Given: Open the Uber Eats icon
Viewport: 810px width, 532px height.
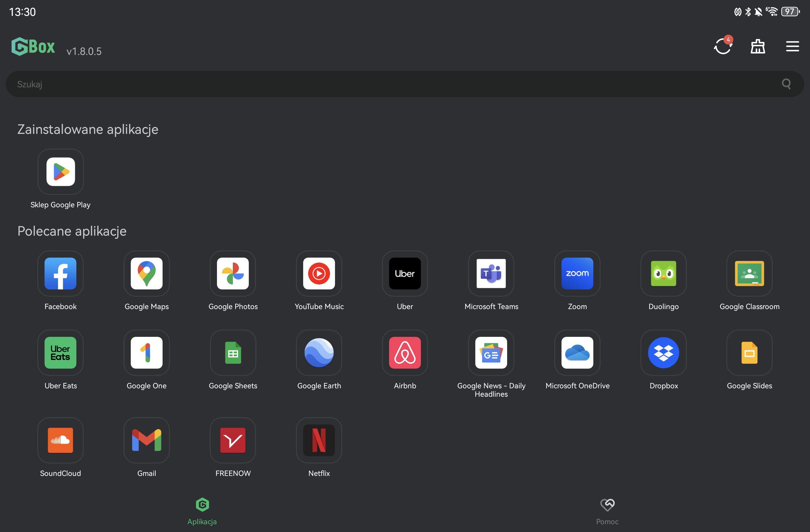Looking at the screenshot, I should tap(60, 353).
